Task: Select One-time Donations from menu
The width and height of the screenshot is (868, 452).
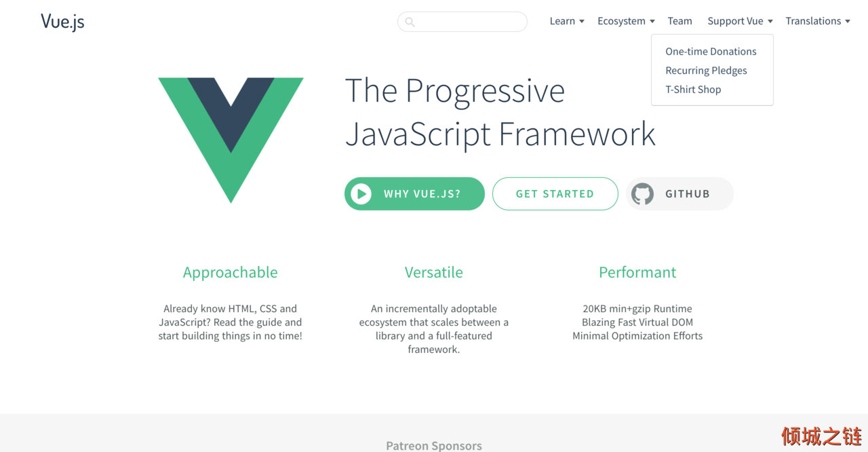Action: tap(711, 52)
